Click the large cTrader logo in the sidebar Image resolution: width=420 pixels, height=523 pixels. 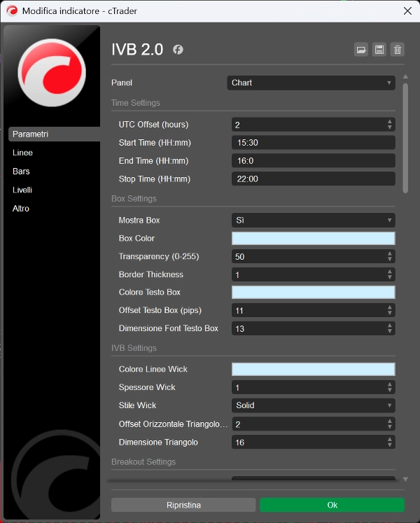[x=51, y=72]
